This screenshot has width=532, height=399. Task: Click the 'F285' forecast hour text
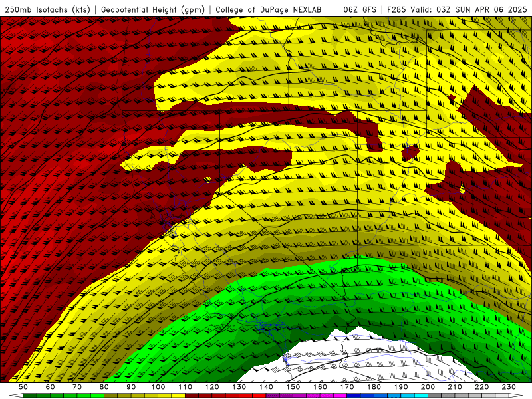(396, 10)
